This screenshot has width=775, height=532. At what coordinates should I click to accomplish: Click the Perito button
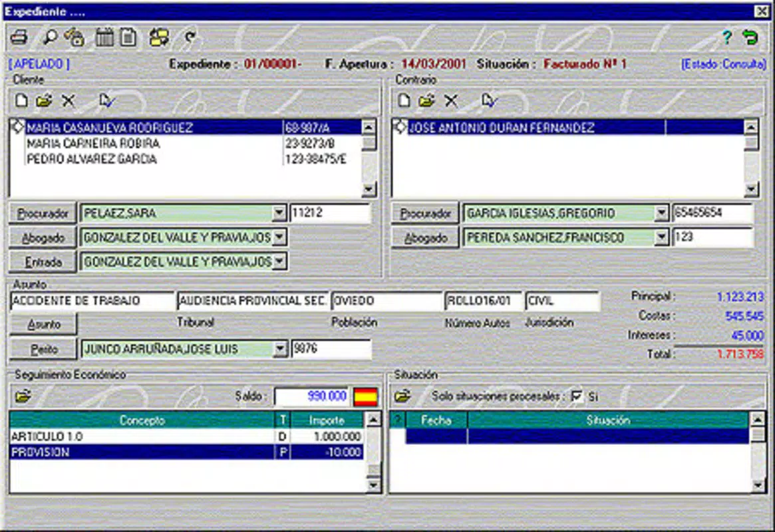pos(43,349)
